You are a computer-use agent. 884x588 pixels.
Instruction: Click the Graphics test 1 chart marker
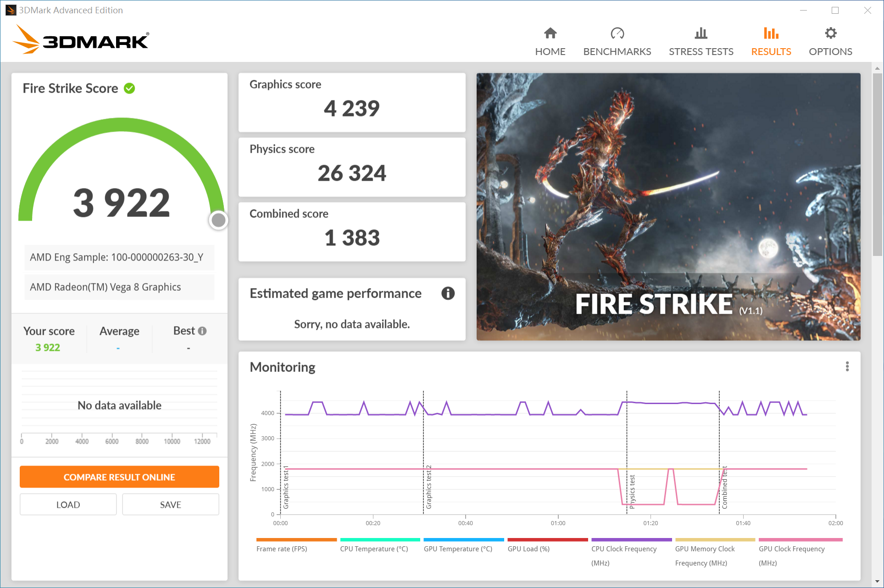pyautogui.click(x=286, y=487)
